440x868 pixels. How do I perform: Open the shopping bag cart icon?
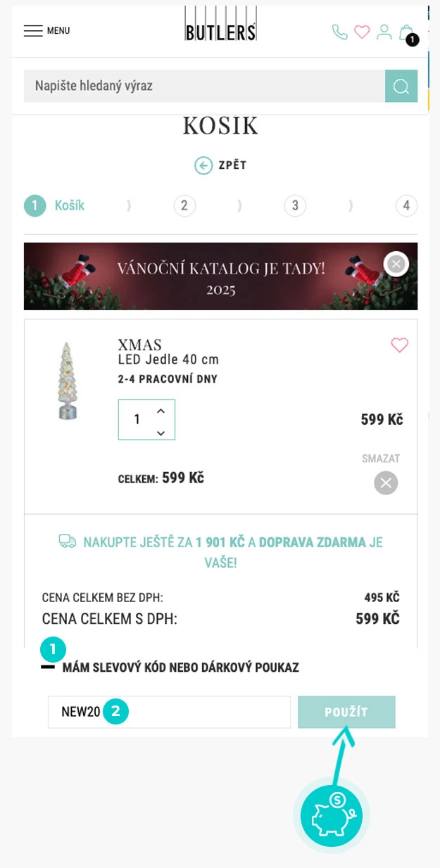point(406,32)
